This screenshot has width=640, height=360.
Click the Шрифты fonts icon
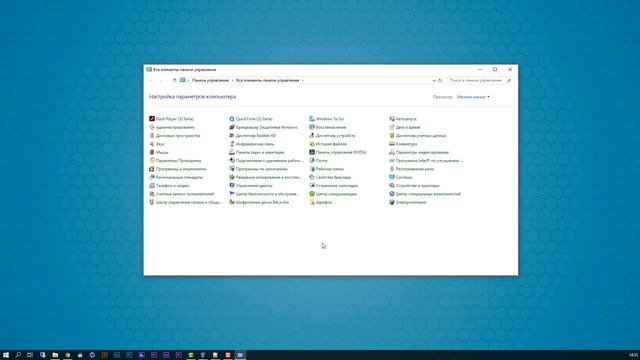pyautogui.click(x=312, y=202)
